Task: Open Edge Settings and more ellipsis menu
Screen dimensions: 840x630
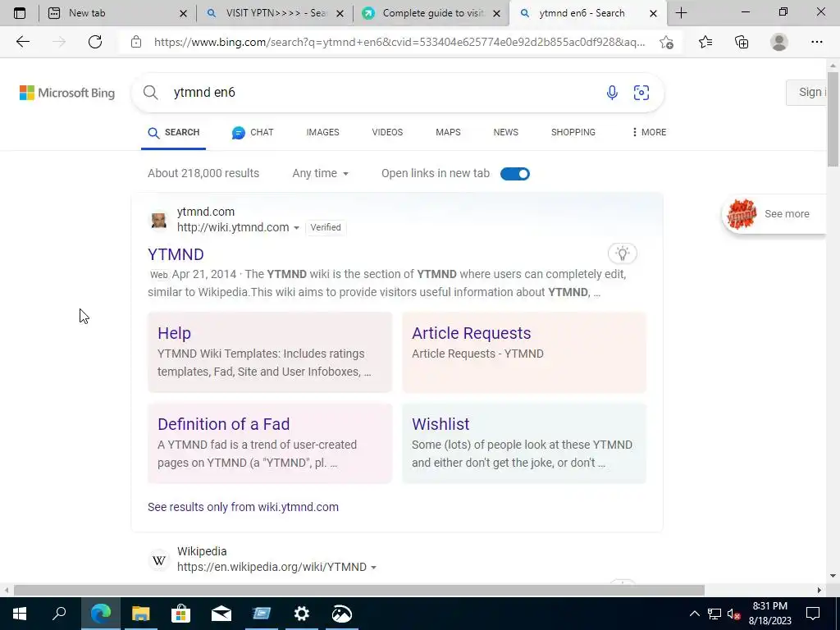Action: [816, 42]
